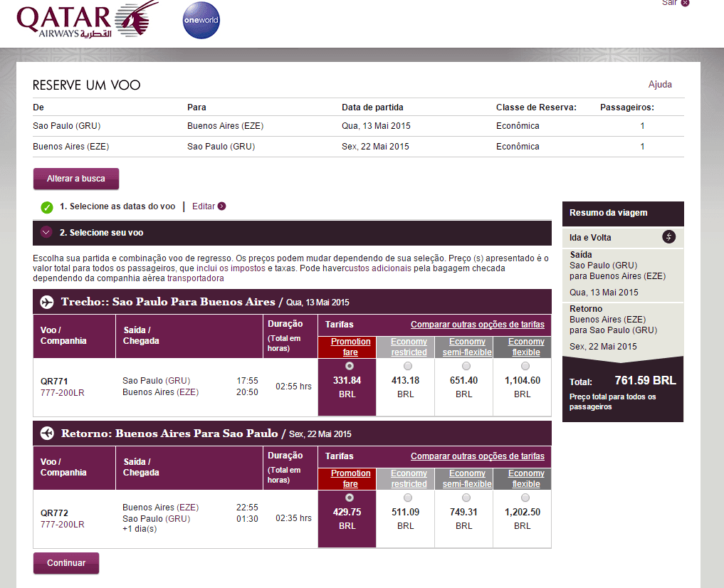724x588 pixels.
Task: Select the 413.18 BRL Economy restricted outbound fare
Action: (407, 366)
